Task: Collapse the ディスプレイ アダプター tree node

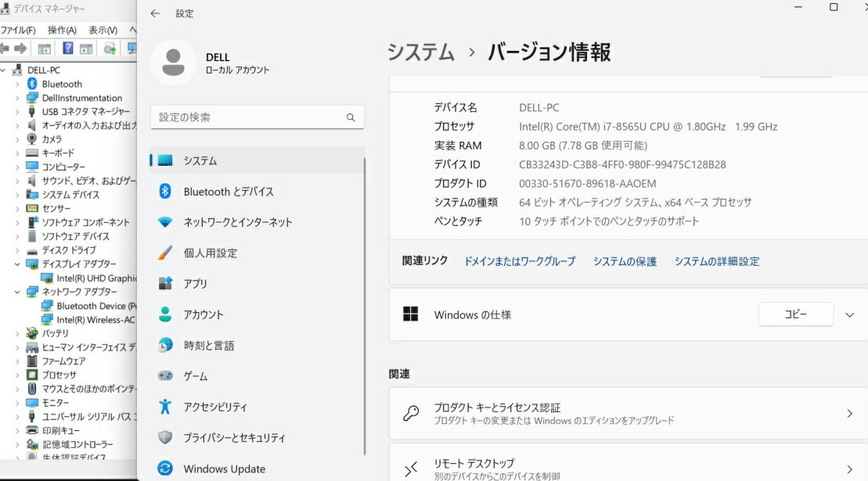Action: (x=18, y=264)
